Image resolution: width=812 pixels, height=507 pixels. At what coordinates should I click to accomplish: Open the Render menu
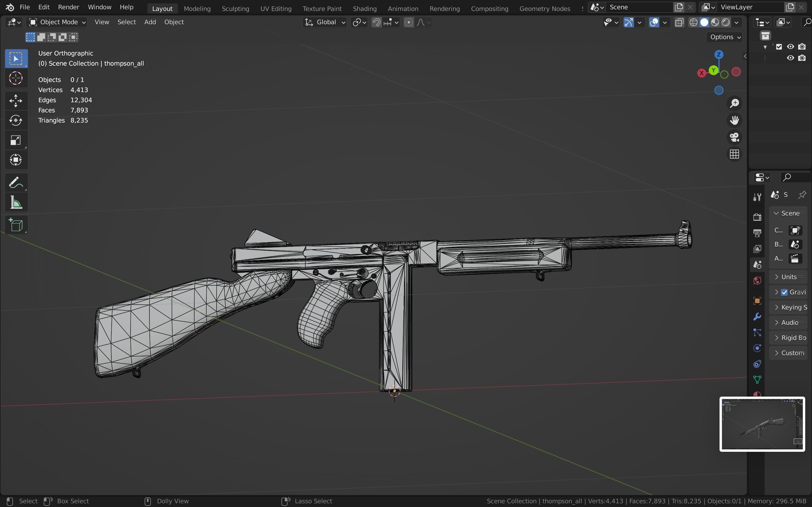tap(69, 7)
